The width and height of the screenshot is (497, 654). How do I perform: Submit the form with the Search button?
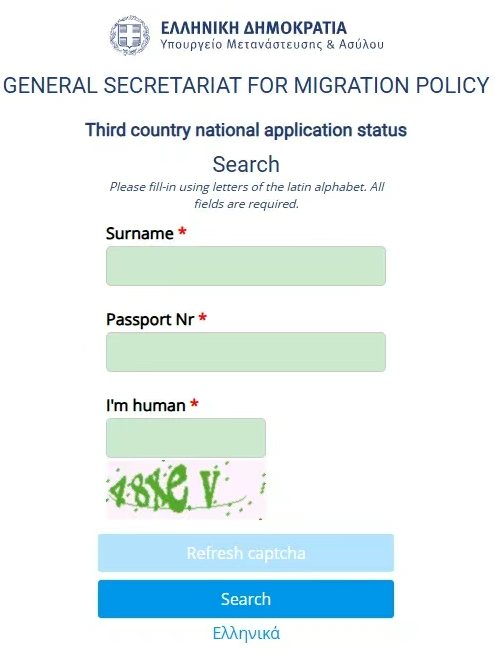246,599
